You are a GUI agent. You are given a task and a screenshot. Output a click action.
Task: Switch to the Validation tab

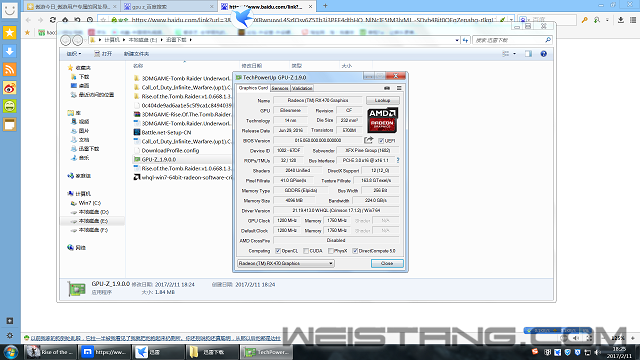point(302,88)
